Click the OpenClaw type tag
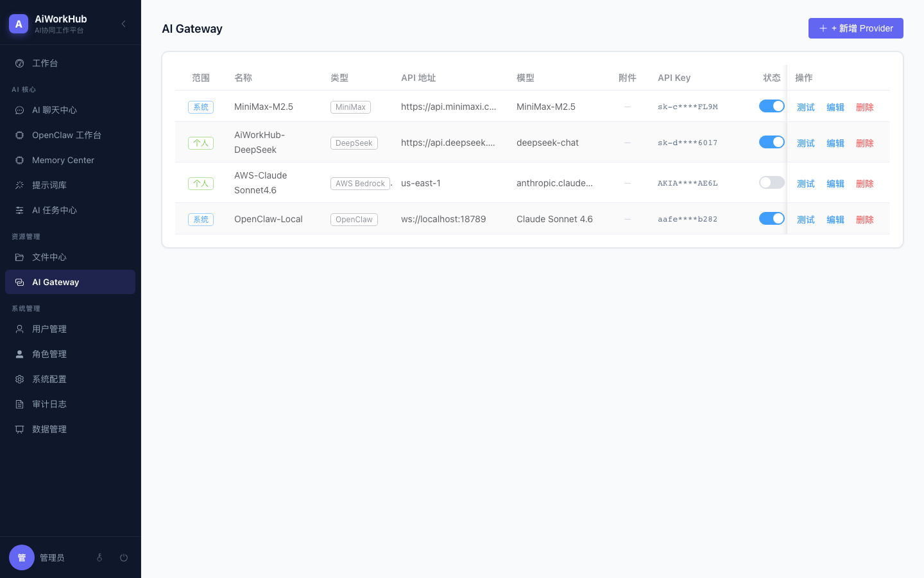 click(x=354, y=220)
